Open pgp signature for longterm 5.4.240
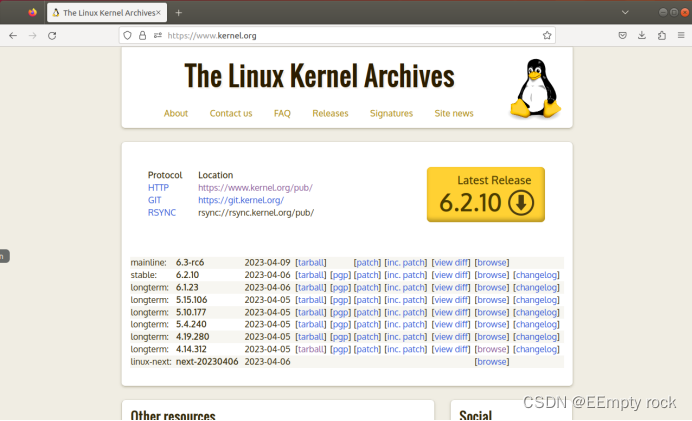692x421 pixels. coord(340,324)
